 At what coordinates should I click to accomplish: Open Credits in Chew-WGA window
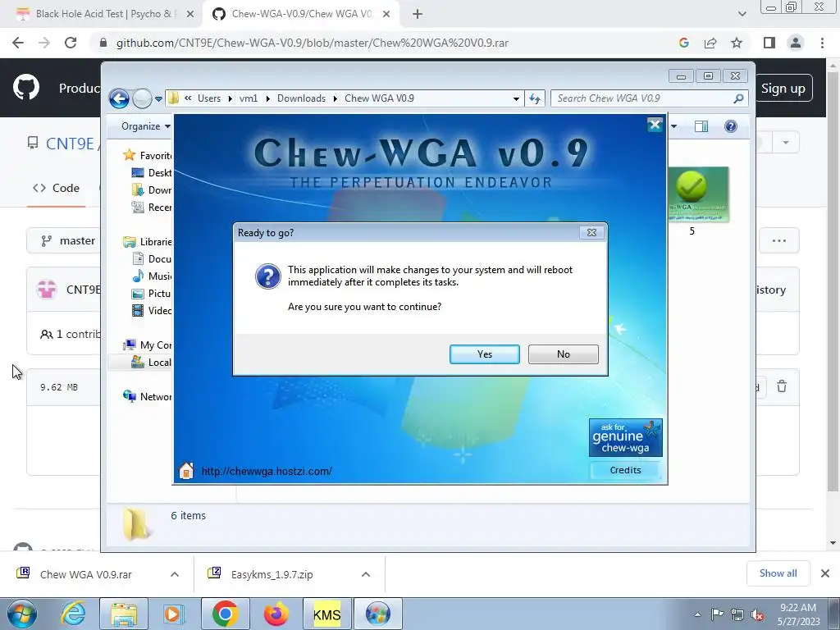[625, 470]
